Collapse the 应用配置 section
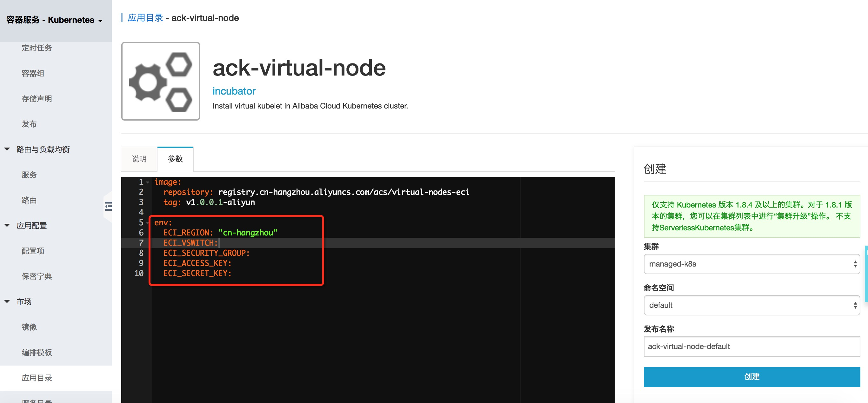The height and width of the screenshot is (403, 868). pyautogui.click(x=7, y=225)
